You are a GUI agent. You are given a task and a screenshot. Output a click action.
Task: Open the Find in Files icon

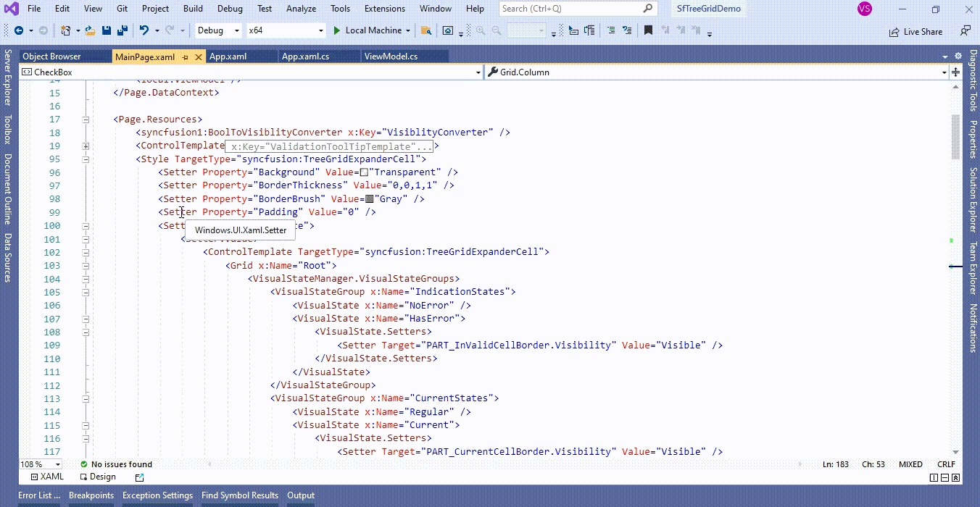click(425, 30)
